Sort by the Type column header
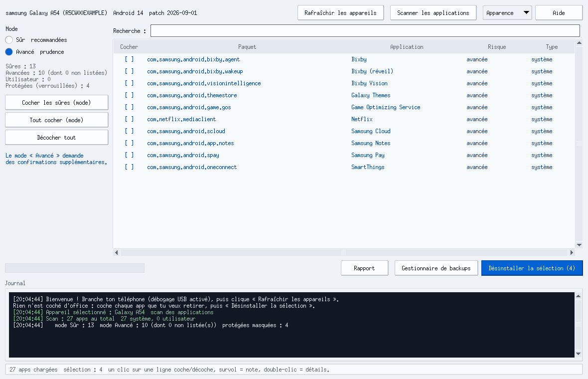 tap(552, 47)
